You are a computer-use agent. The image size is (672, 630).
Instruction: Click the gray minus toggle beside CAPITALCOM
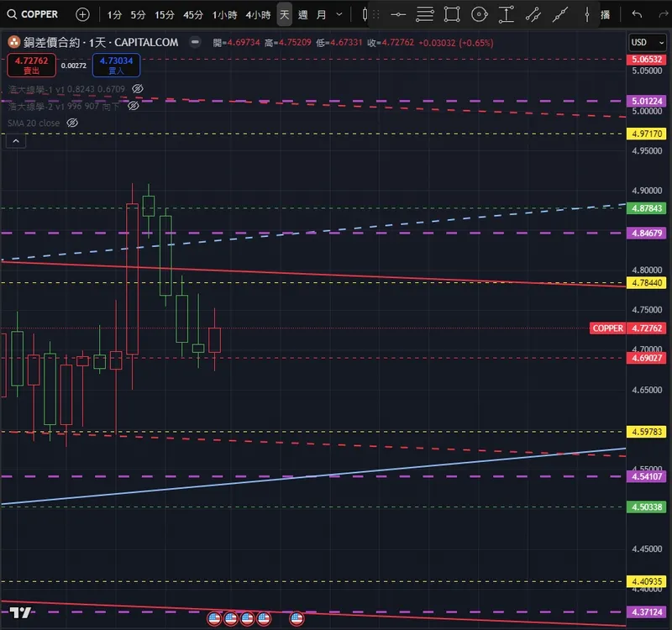point(195,42)
